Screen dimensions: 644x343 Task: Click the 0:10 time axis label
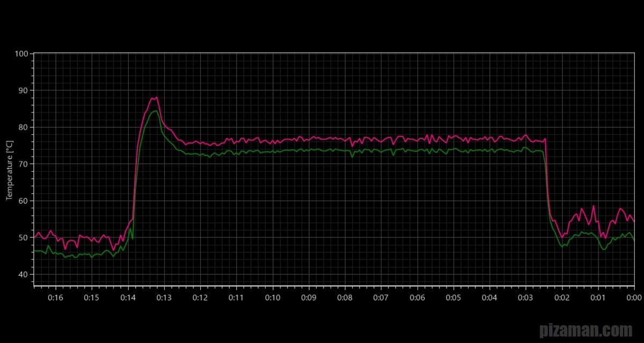click(273, 297)
